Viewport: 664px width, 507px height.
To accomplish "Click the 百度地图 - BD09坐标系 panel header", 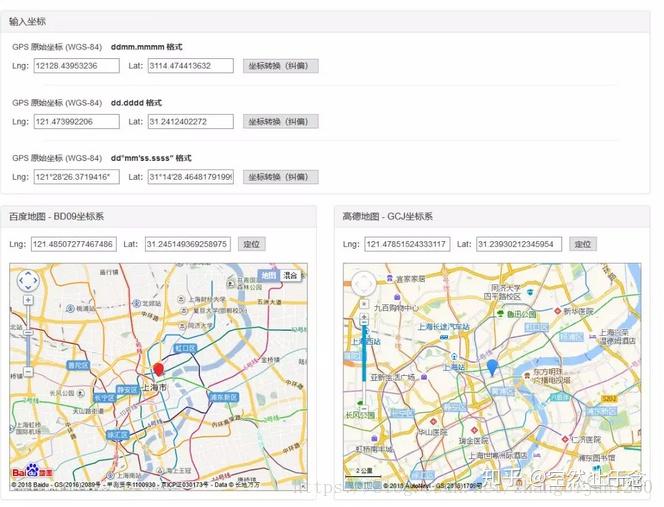I will (x=158, y=216).
